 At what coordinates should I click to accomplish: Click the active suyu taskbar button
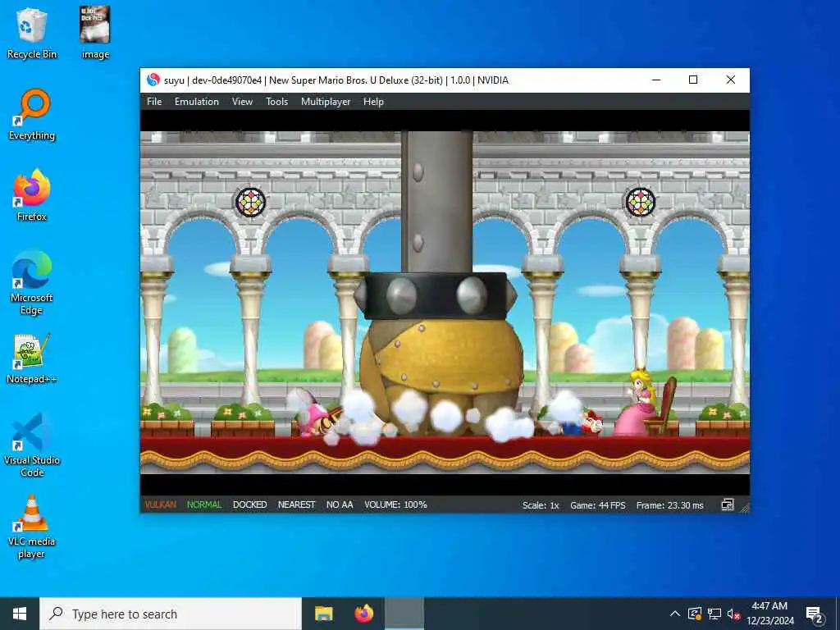(x=404, y=614)
